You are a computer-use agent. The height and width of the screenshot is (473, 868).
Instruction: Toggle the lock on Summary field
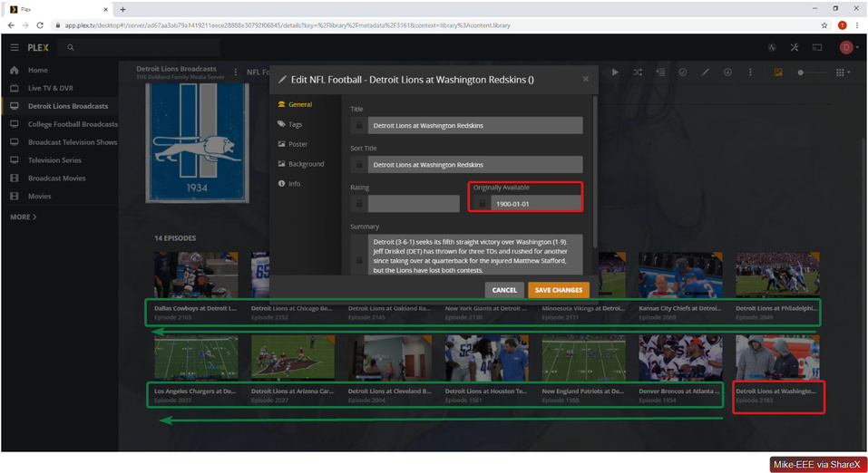358,259
